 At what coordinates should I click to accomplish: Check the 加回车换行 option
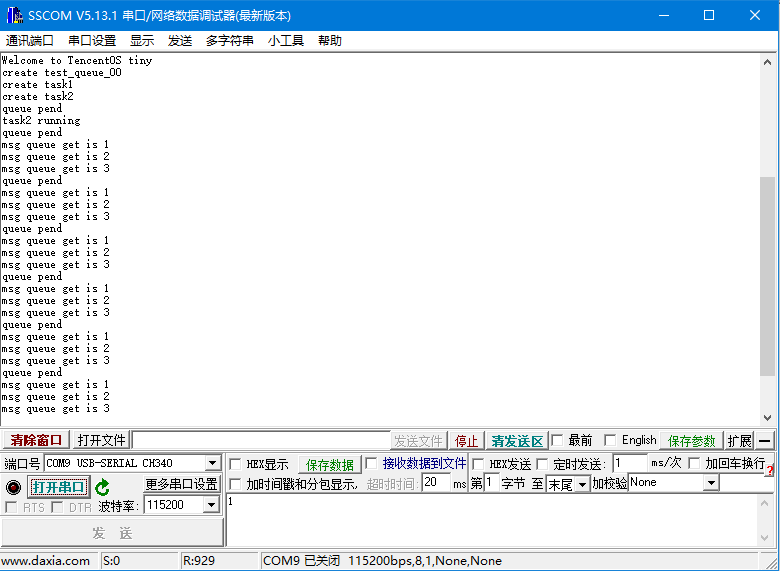click(694, 464)
